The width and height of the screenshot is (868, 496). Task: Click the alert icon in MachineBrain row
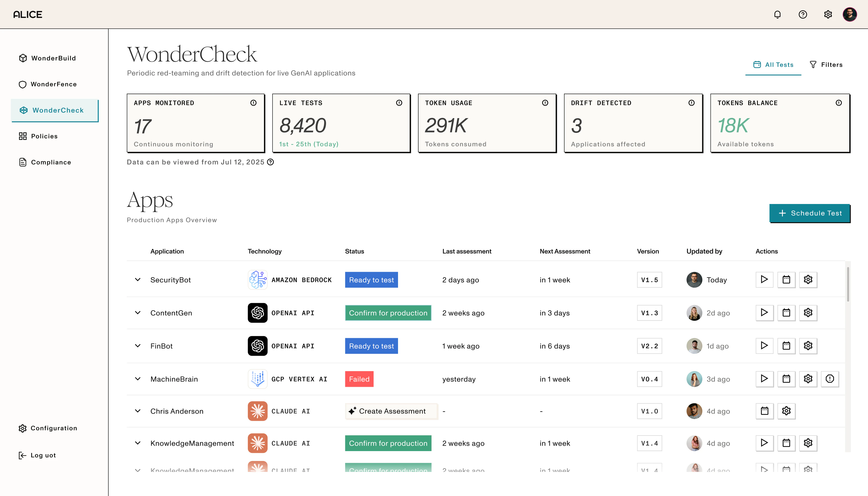pyautogui.click(x=830, y=379)
